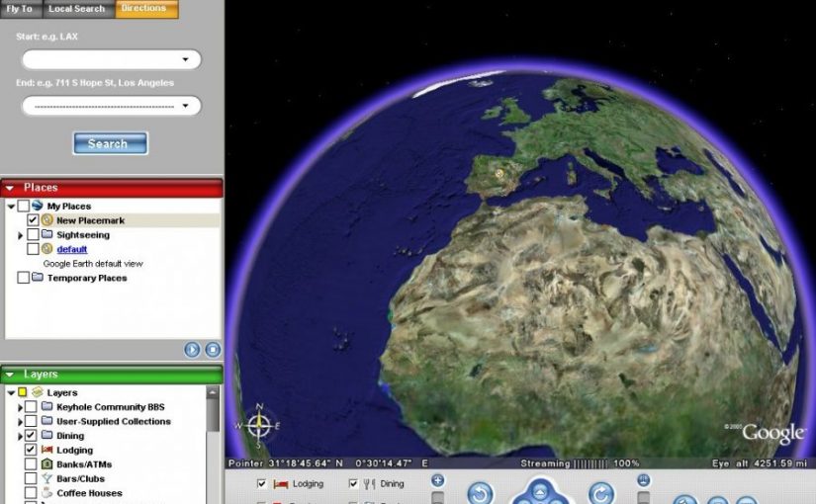Uncheck the Lodging layer in Layers tree
The width and height of the screenshot is (816, 504).
coord(31,450)
